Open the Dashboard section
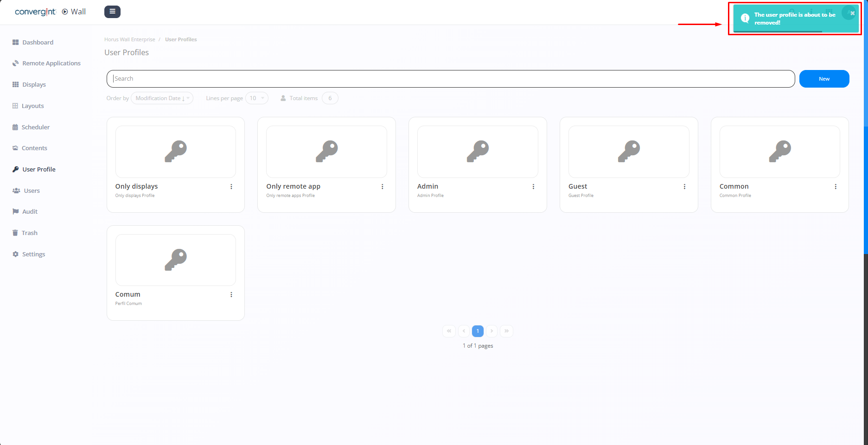The image size is (868, 445). [x=37, y=42]
